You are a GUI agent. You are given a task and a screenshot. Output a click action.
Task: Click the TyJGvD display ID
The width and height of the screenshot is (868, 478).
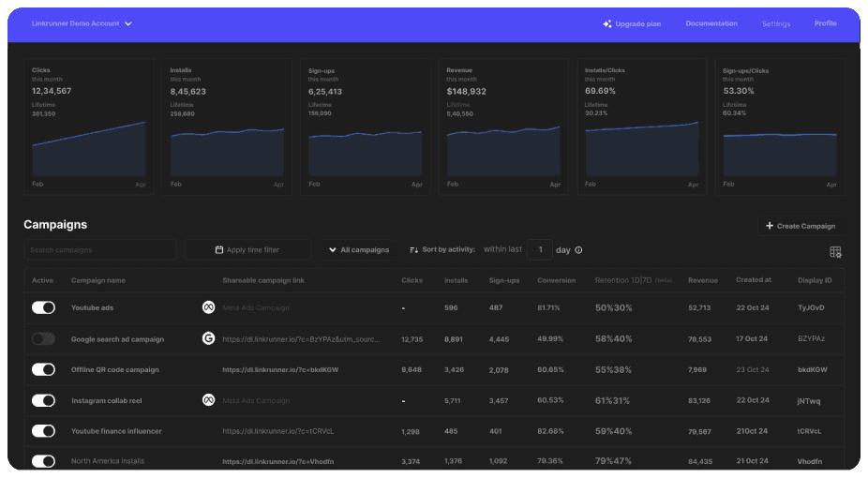click(811, 307)
